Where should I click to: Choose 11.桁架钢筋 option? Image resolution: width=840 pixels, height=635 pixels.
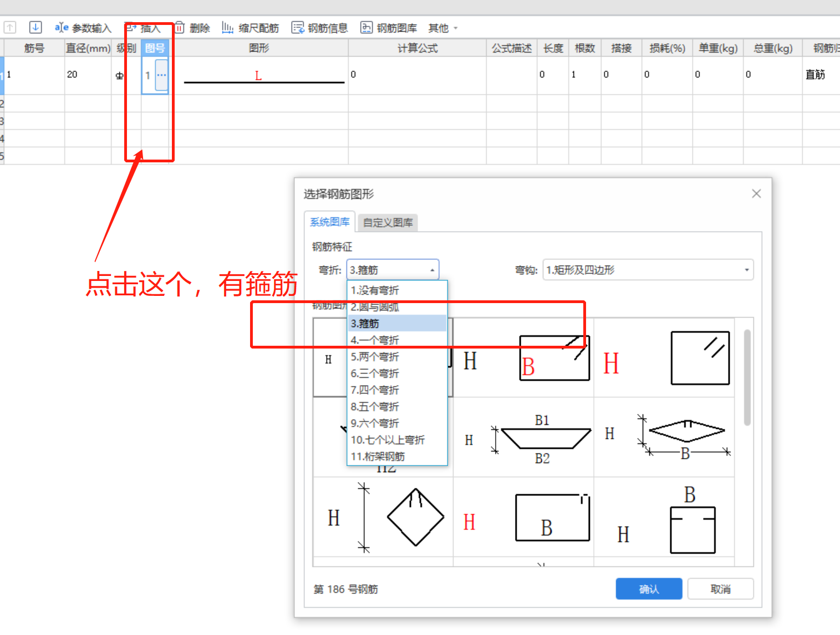click(397, 457)
